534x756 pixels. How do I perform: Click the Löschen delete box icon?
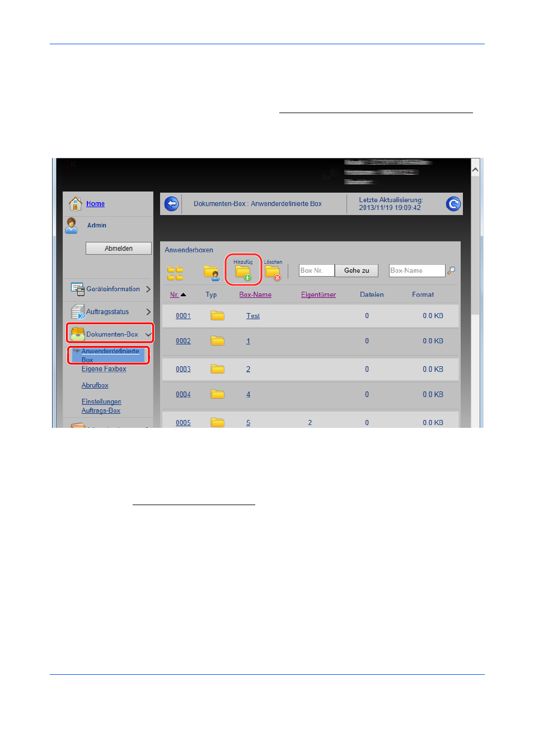pyautogui.click(x=273, y=272)
